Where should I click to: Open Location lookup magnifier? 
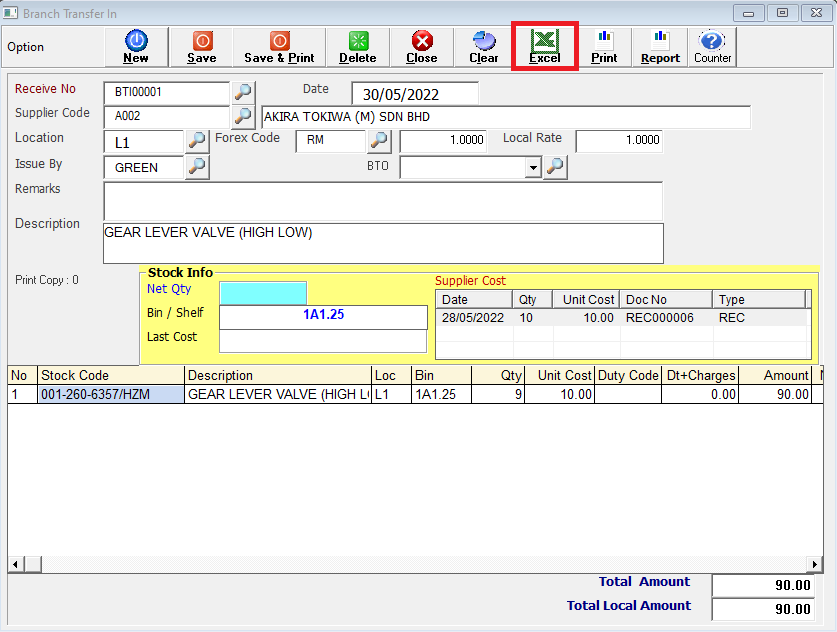pos(197,140)
